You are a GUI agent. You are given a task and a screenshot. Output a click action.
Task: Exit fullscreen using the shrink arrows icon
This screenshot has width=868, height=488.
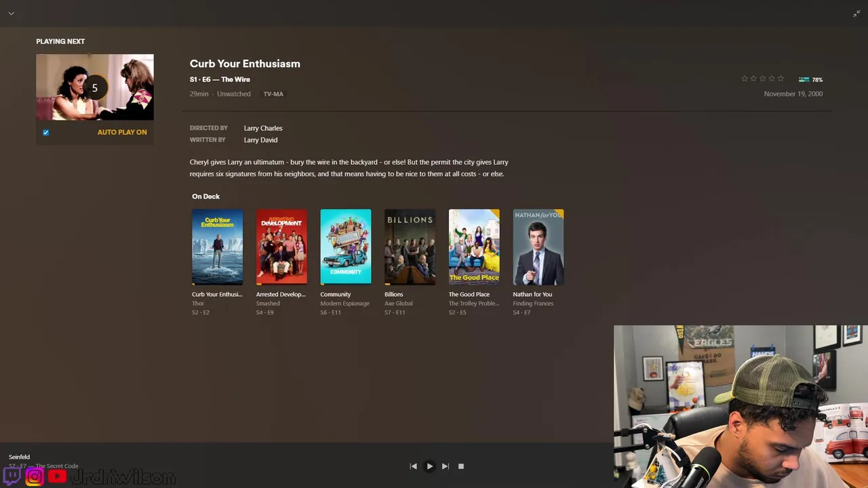pos(856,14)
